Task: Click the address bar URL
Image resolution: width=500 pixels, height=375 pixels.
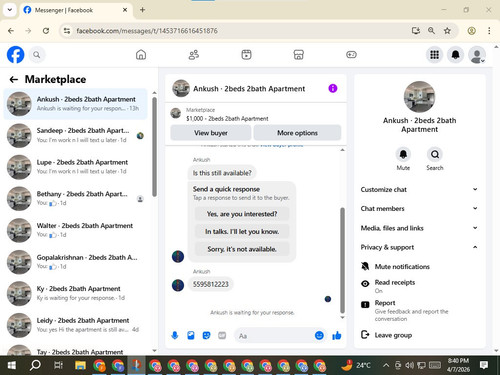Action: [147, 31]
